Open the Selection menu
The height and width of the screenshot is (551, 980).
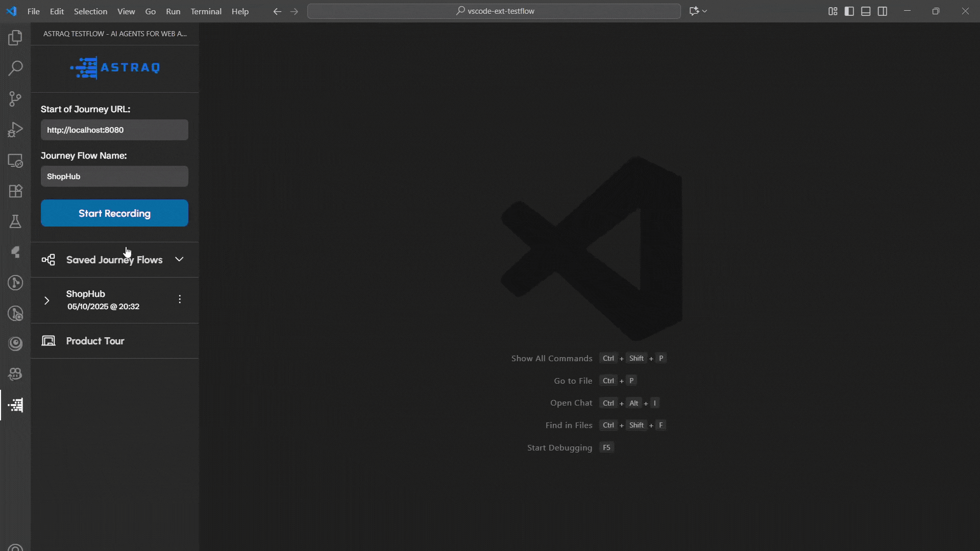pyautogui.click(x=90, y=11)
